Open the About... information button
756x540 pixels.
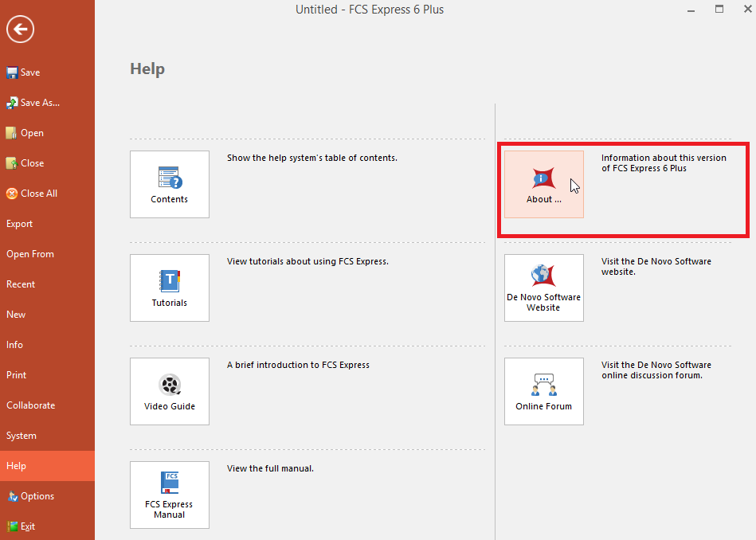point(544,184)
